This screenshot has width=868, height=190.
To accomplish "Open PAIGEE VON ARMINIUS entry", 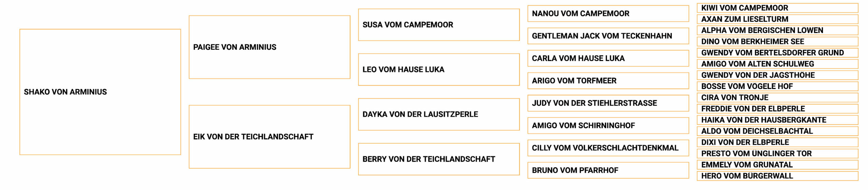I will click(x=269, y=47).
